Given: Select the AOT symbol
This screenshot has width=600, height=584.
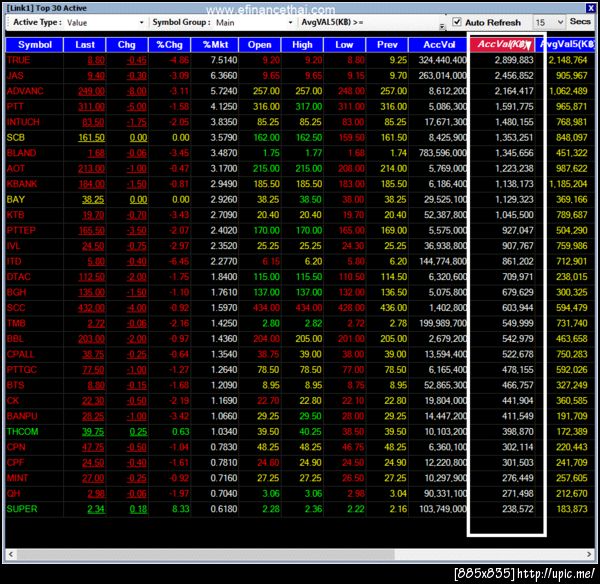Looking at the screenshot, I should pyautogui.click(x=16, y=168).
